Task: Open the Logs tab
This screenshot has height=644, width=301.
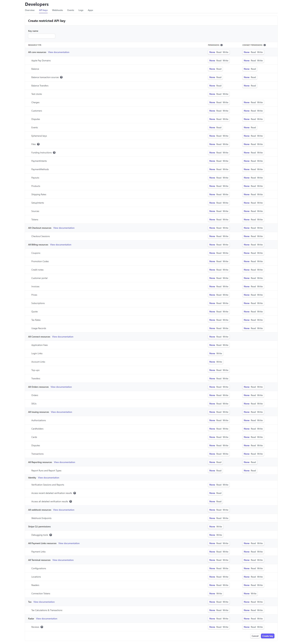Action: coord(81,10)
